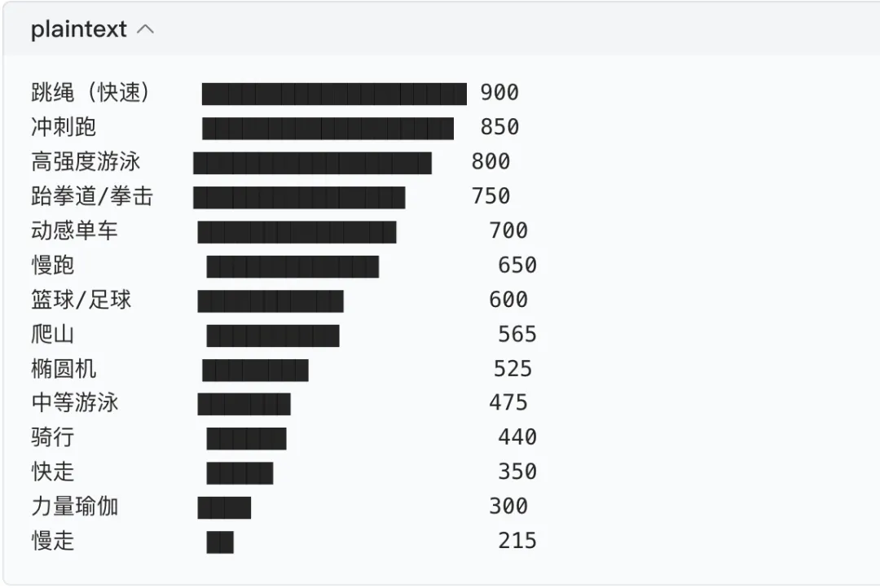Viewport: 880px width, 588px height.
Task: Click the 快走 label
Action: click(x=53, y=472)
